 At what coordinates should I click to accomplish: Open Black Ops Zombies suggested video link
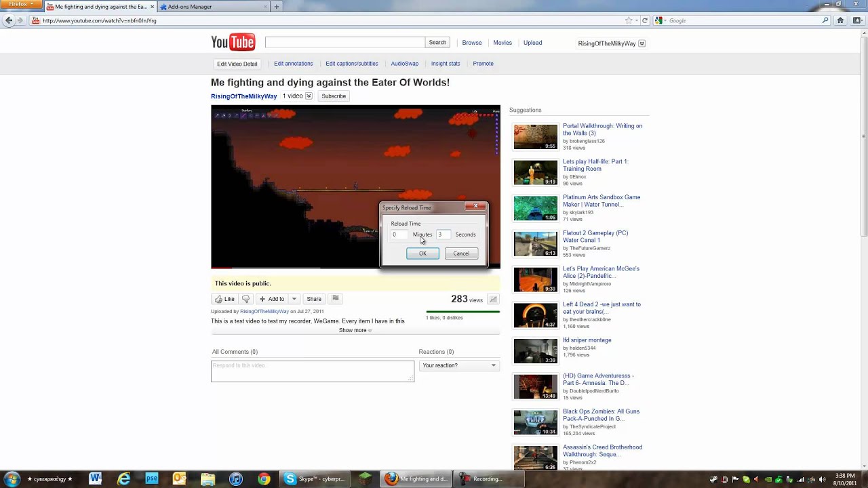(x=601, y=415)
